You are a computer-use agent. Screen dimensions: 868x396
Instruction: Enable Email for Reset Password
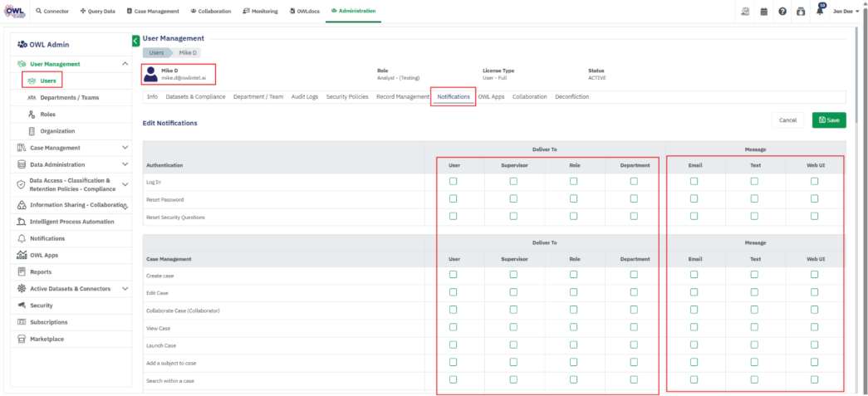(694, 198)
